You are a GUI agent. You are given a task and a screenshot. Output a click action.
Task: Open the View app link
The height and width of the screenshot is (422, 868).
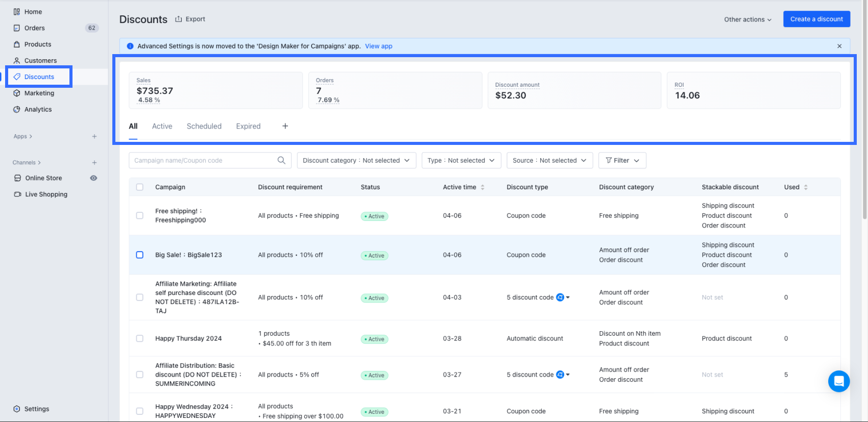(378, 46)
